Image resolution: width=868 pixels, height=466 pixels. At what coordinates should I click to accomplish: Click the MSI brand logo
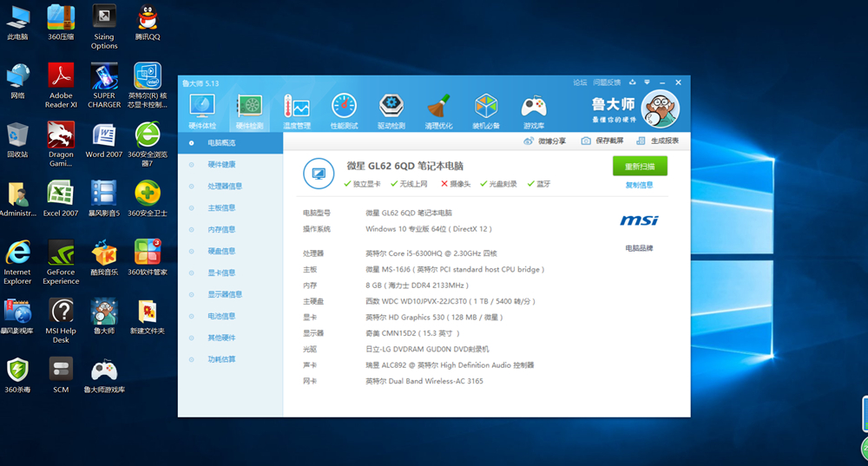(639, 220)
